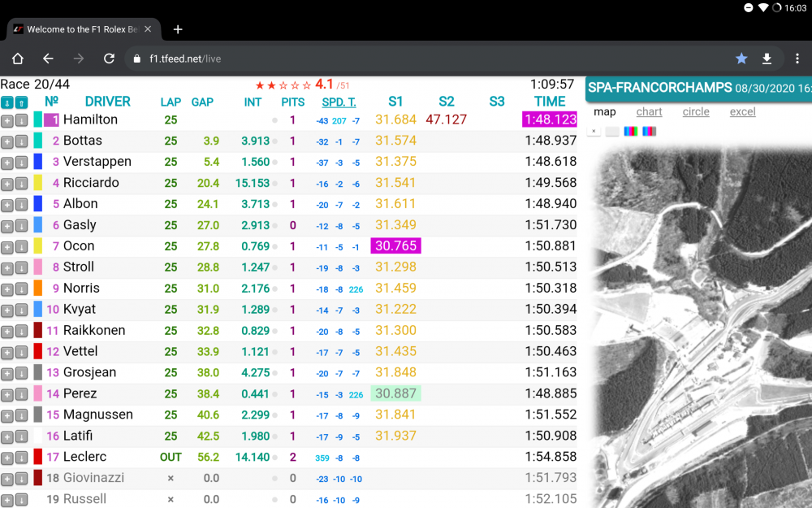This screenshot has width=812, height=508.
Task: Toggle the plus icon beside Leclerc
Action: 6,457
